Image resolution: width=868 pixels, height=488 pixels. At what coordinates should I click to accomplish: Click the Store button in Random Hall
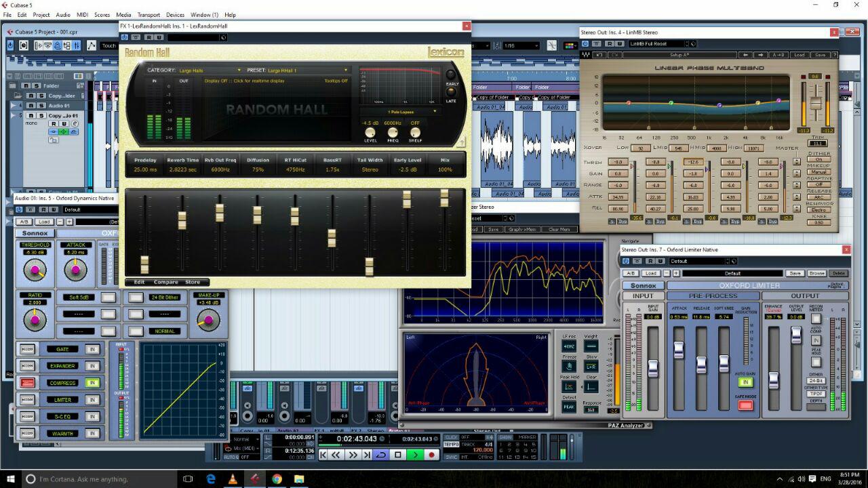pos(193,282)
